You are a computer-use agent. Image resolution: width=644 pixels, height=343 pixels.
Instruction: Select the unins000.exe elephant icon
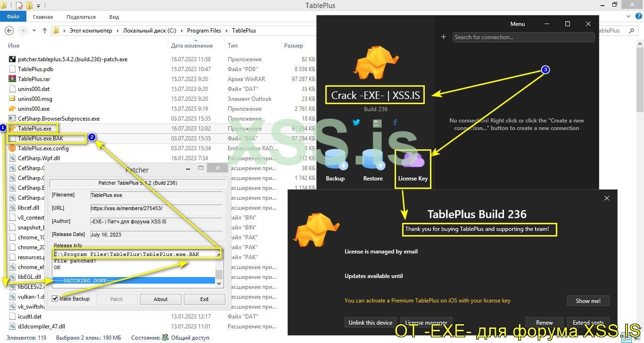[12, 109]
